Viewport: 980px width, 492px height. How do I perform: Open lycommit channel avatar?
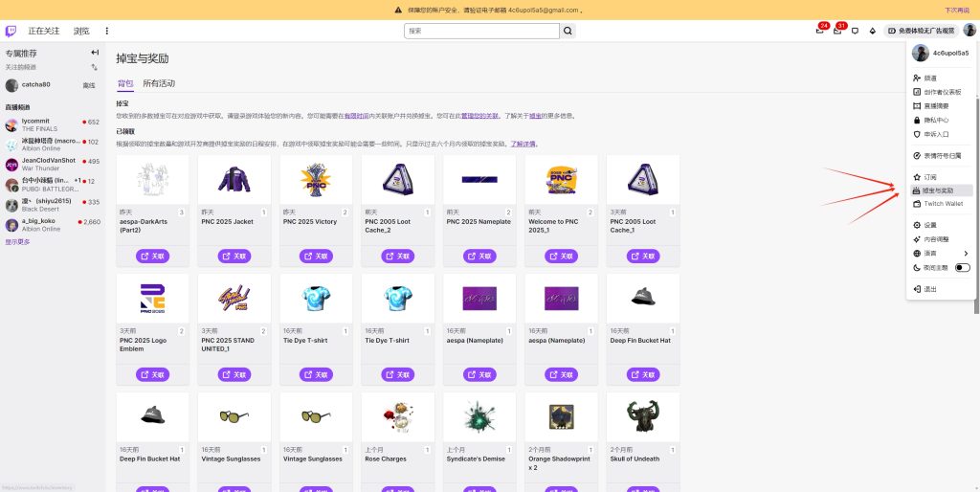click(11, 125)
